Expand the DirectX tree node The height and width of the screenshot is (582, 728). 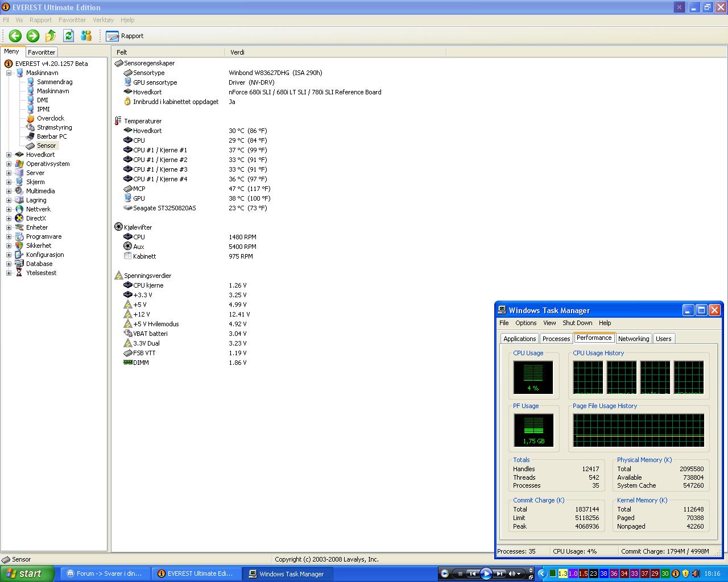pyautogui.click(x=9, y=218)
